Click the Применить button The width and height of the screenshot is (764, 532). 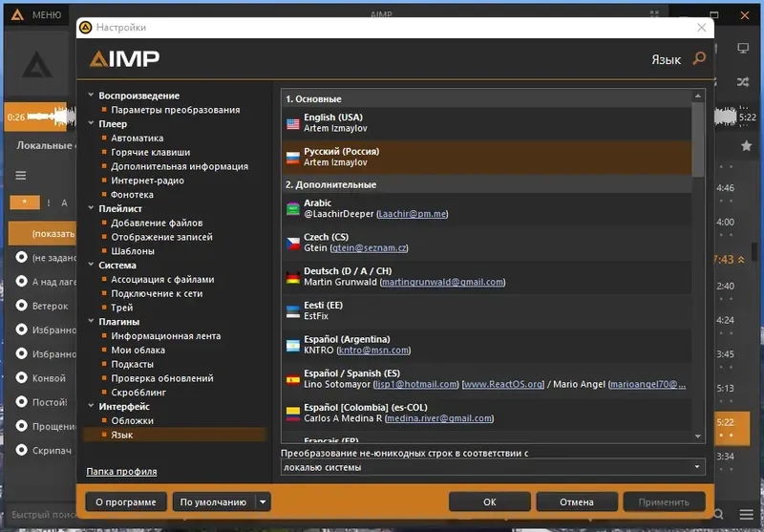click(664, 501)
